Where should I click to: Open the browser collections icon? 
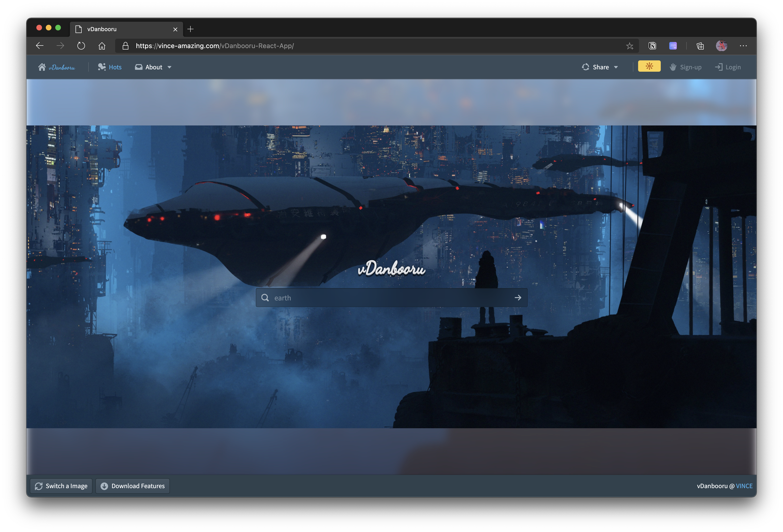point(700,46)
